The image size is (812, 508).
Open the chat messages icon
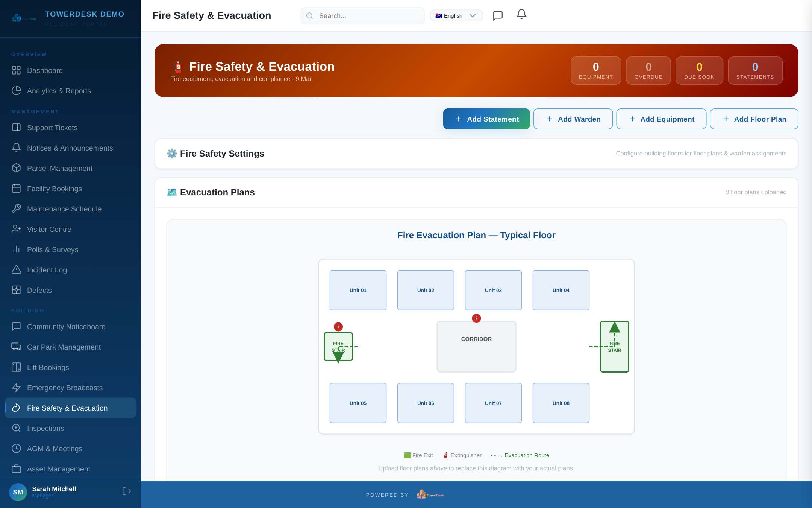pyautogui.click(x=498, y=15)
